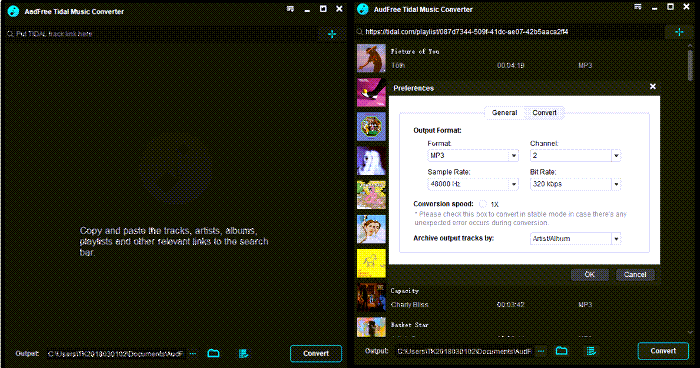Select the second track's pink album thumbnail
Viewport: 700px width, 368px height.
[x=371, y=92]
